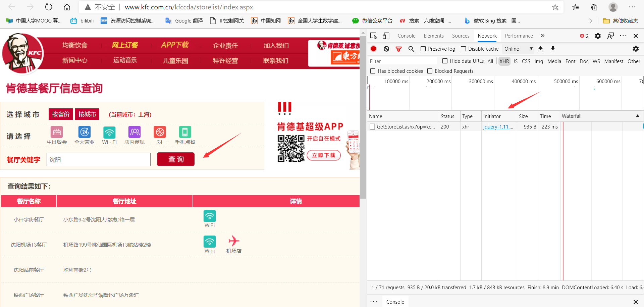Open browser profile avatar

(613, 7)
